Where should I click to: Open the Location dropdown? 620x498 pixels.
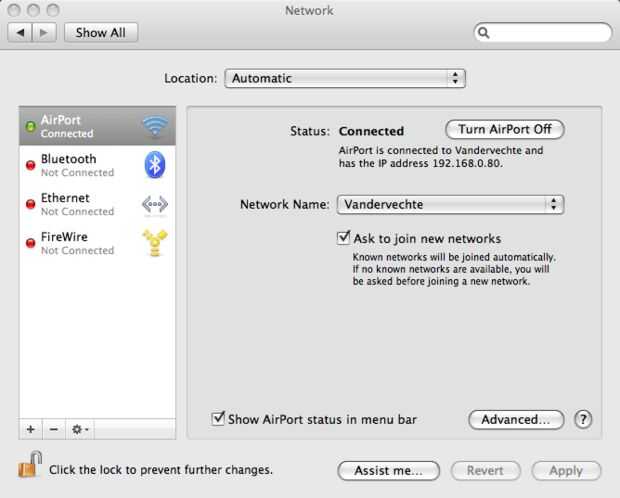(x=345, y=78)
